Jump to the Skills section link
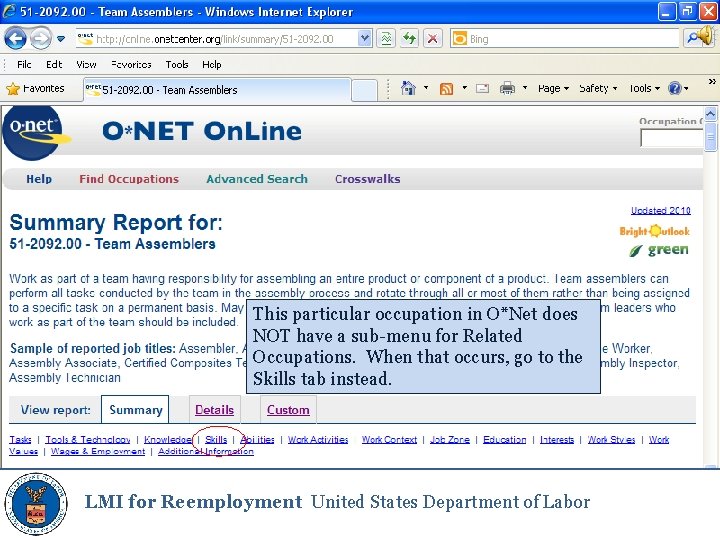Viewport: 720px width, 540px height. tap(216, 439)
